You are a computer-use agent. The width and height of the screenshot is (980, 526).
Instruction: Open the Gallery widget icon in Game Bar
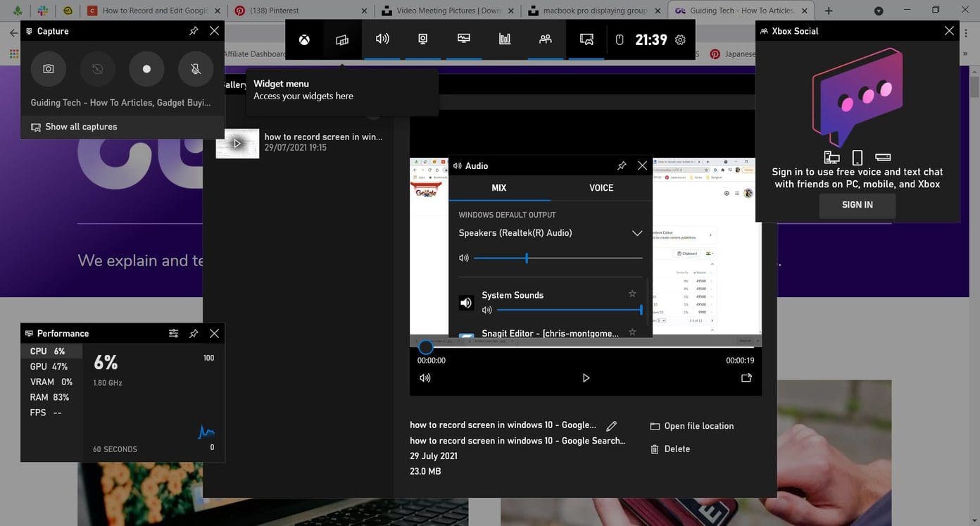[586, 39]
